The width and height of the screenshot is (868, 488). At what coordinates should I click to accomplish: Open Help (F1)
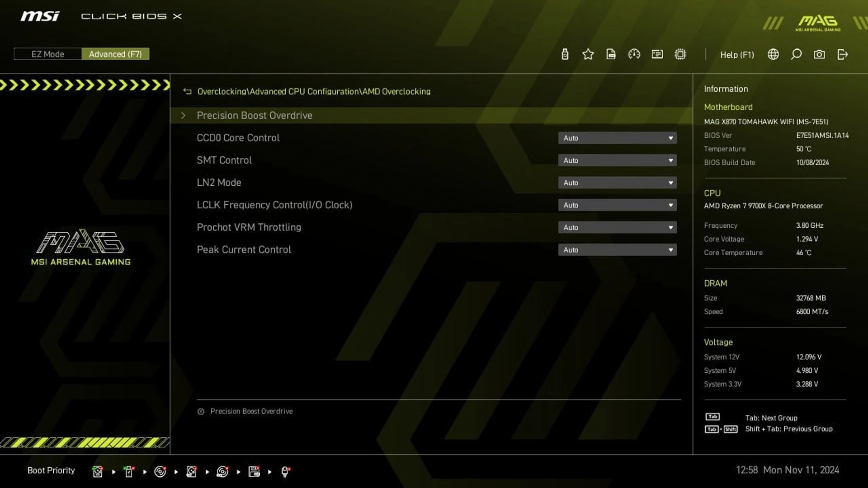click(737, 55)
